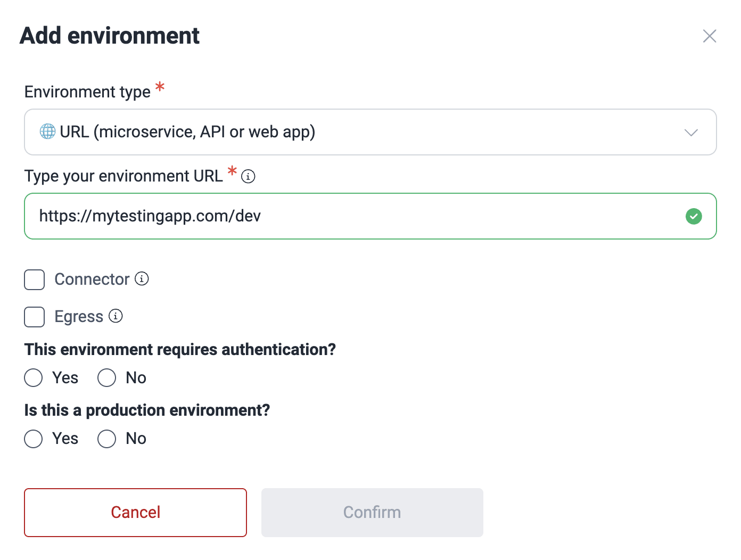
Task: Click the info icon next to Egress
Action: [x=116, y=316]
